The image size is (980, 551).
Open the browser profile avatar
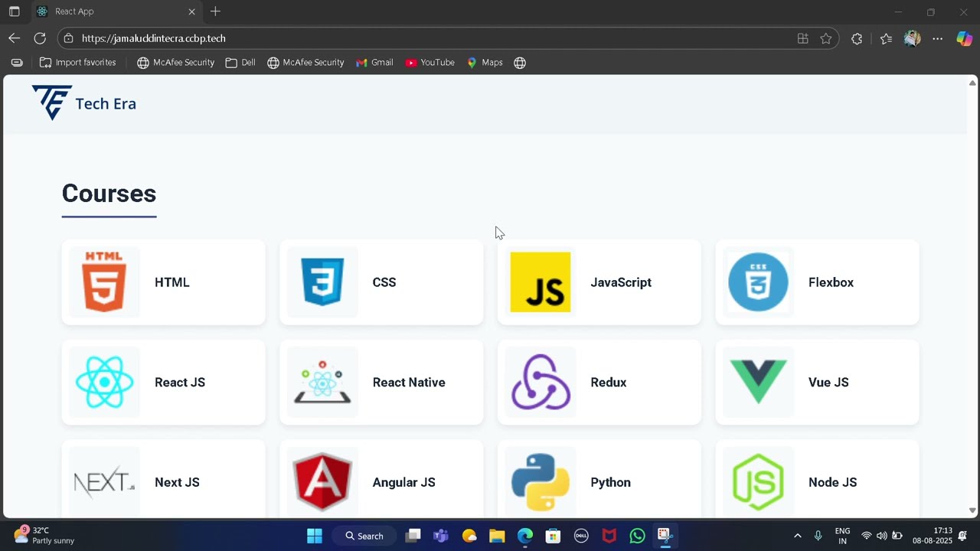pos(912,38)
